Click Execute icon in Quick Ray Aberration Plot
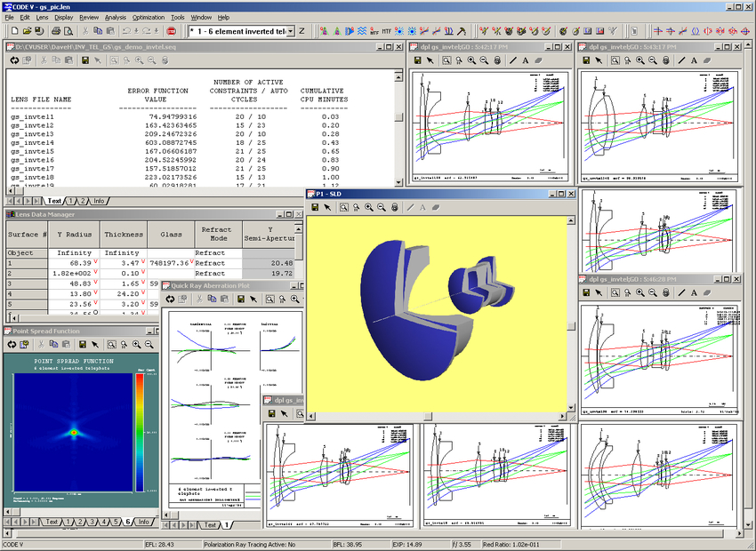The image size is (756, 551). click(170, 299)
